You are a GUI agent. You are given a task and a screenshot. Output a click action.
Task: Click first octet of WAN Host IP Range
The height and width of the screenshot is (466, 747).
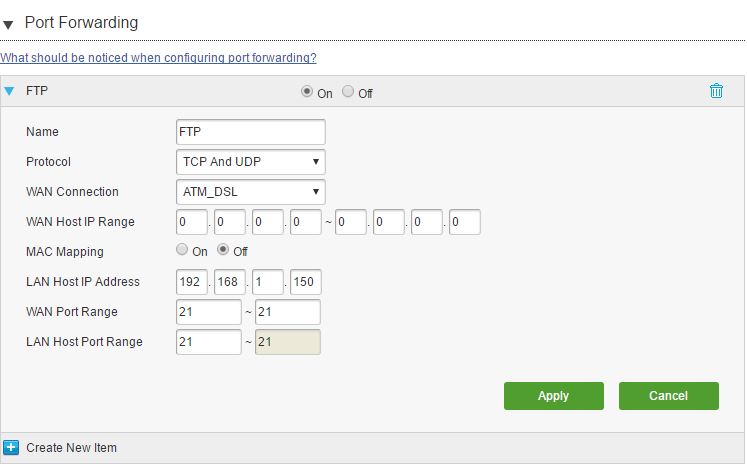click(x=192, y=222)
